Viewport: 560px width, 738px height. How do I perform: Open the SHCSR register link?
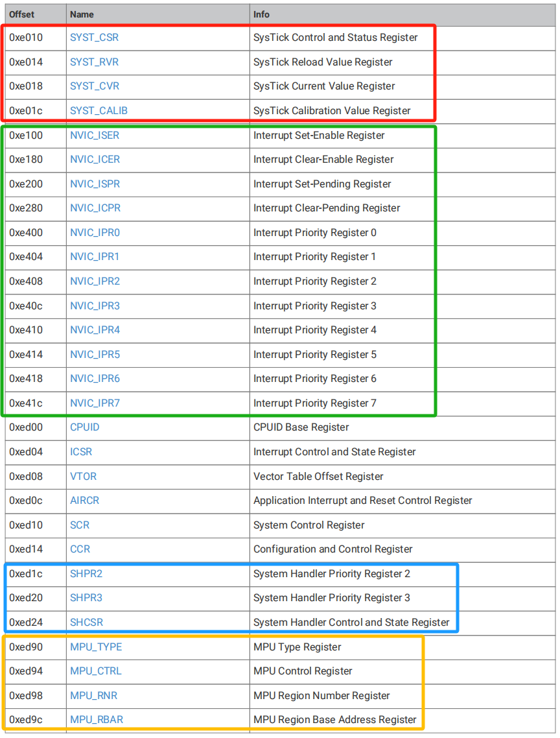[87, 622]
